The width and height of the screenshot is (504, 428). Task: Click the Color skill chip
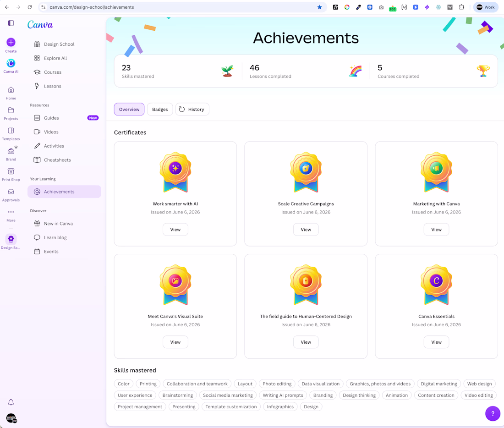[x=124, y=384]
